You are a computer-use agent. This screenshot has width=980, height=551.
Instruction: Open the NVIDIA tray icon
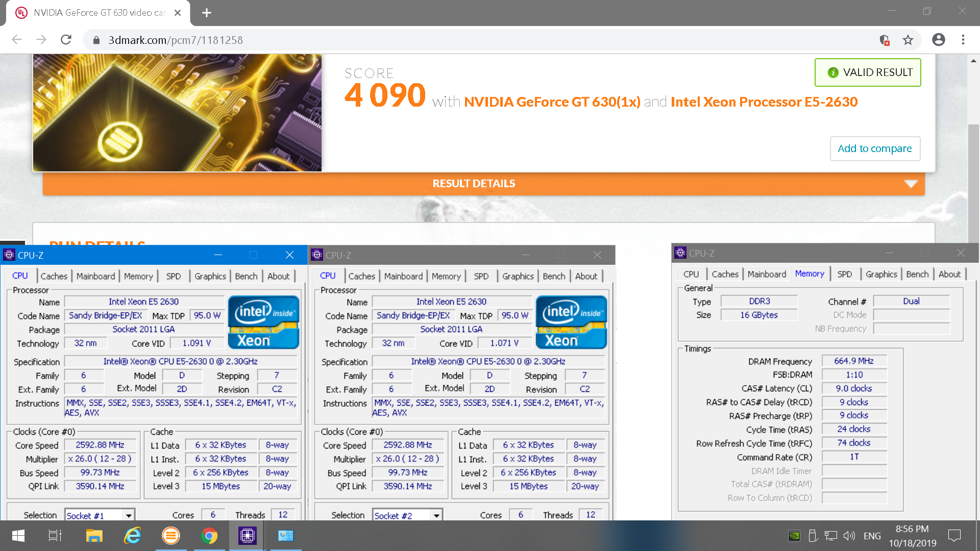(x=794, y=536)
